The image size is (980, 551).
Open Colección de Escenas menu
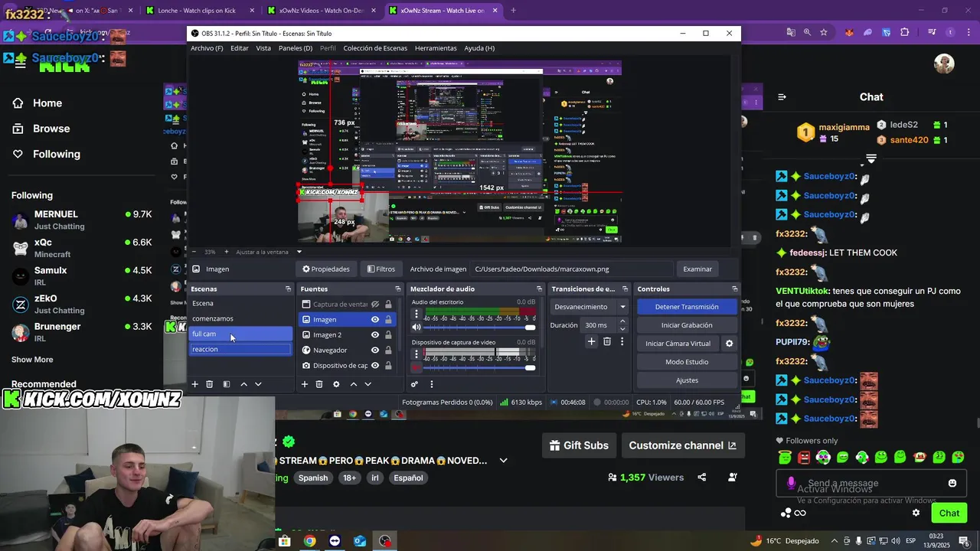tap(375, 48)
